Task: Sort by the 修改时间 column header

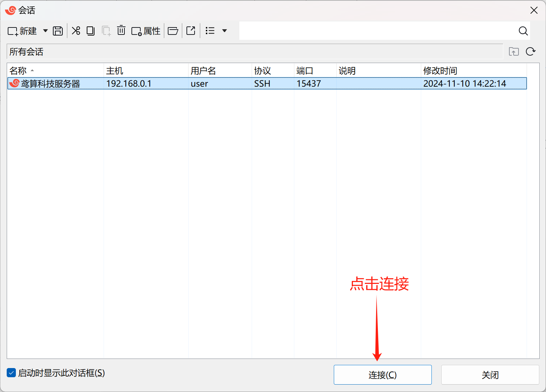Action: coord(440,71)
